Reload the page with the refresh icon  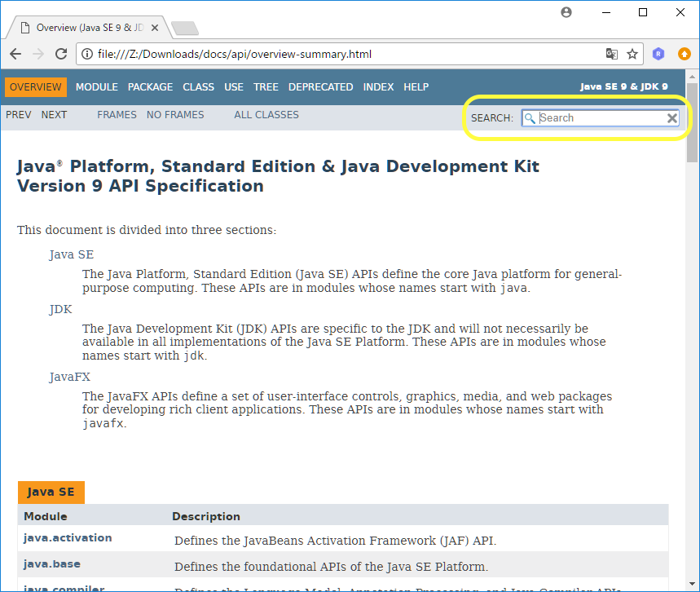click(61, 54)
